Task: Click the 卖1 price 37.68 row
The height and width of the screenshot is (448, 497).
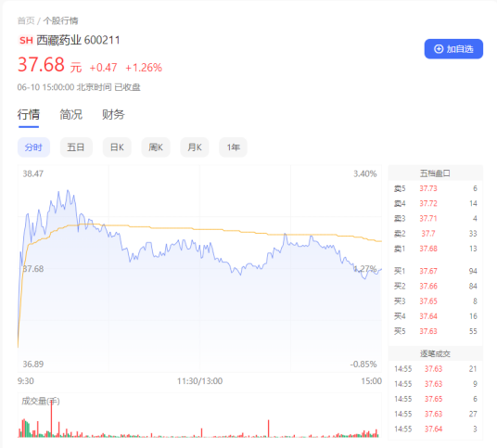Action: (x=435, y=249)
